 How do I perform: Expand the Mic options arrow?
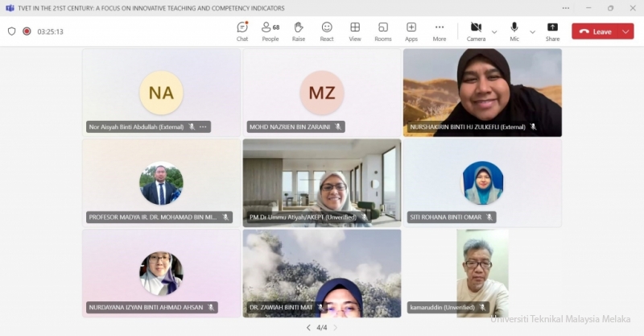pyautogui.click(x=532, y=31)
